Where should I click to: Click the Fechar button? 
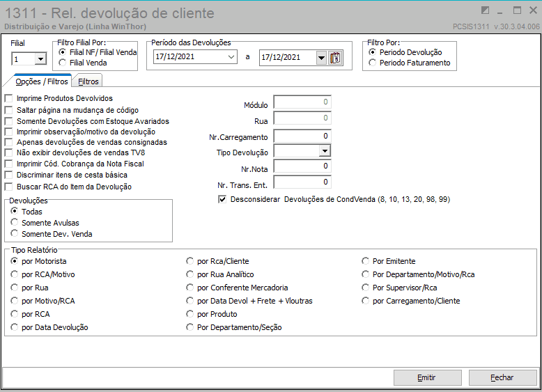[x=502, y=377]
